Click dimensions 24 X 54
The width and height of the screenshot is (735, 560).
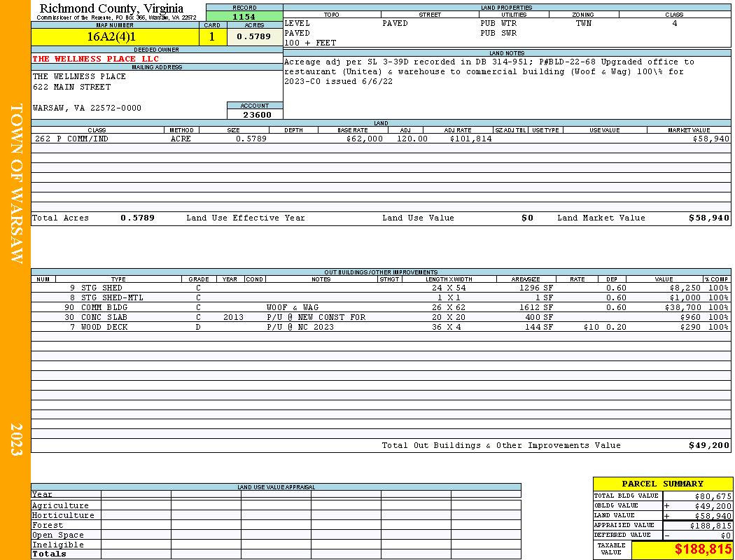[449, 288]
